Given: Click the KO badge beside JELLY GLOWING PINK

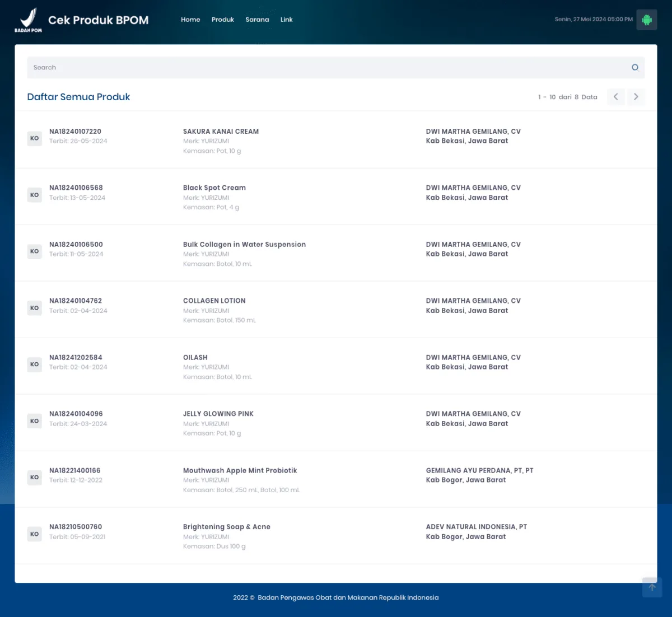Looking at the screenshot, I should [34, 420].
